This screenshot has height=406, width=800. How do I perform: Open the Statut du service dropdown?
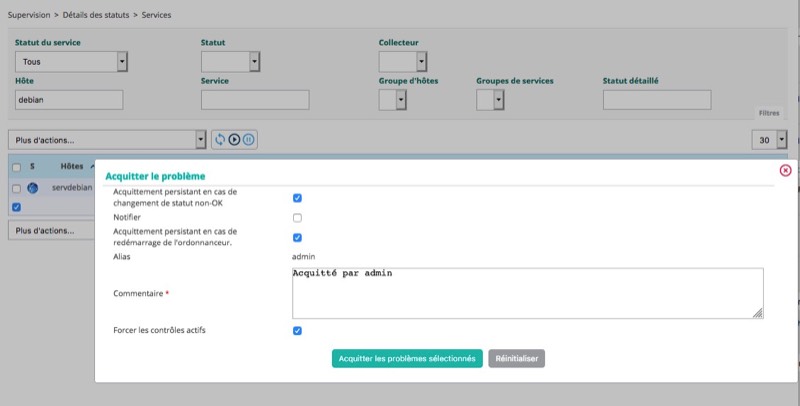[72, 62]
